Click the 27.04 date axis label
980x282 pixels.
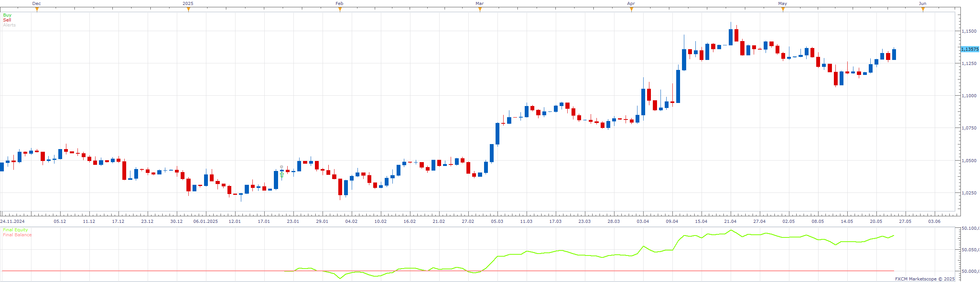(x=759, y=221)
